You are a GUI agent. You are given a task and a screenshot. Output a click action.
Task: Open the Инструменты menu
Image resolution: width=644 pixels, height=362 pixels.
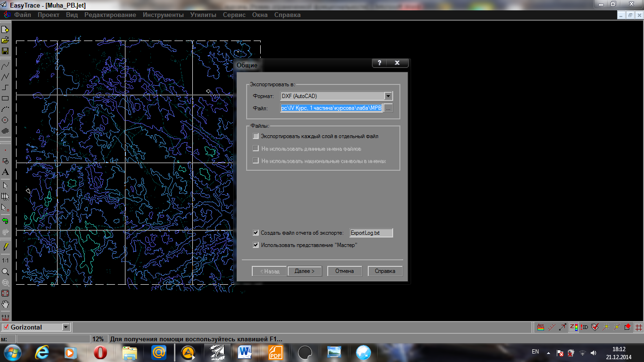click(164, 15)
